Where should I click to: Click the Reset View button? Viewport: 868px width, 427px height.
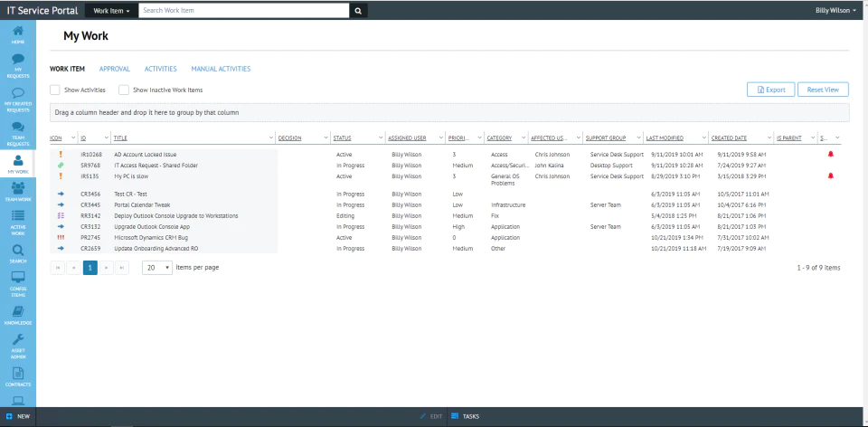coord(823,90)
